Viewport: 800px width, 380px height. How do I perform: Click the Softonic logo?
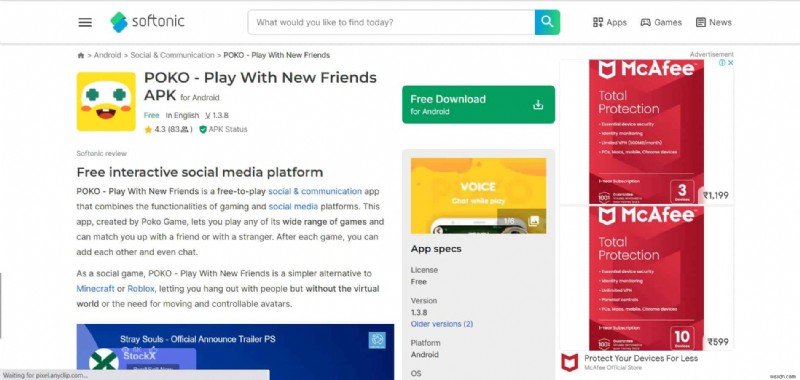click(x=147, y=22)
